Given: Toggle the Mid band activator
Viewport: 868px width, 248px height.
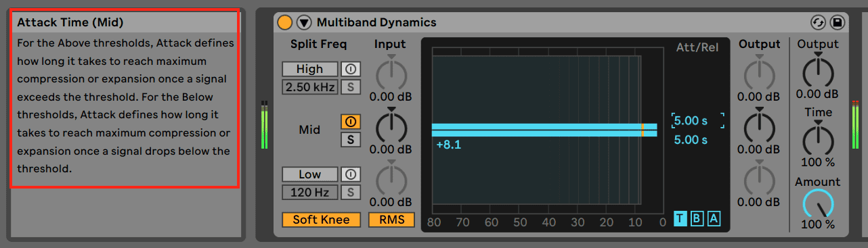Looking at the screenshot, I should pyautogui.click(x=350, y=122).
